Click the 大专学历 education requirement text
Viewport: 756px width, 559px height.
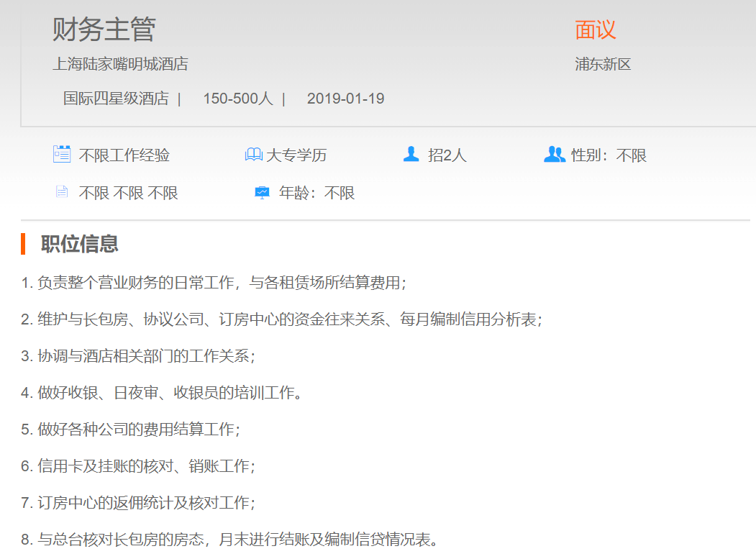[296, 155]
